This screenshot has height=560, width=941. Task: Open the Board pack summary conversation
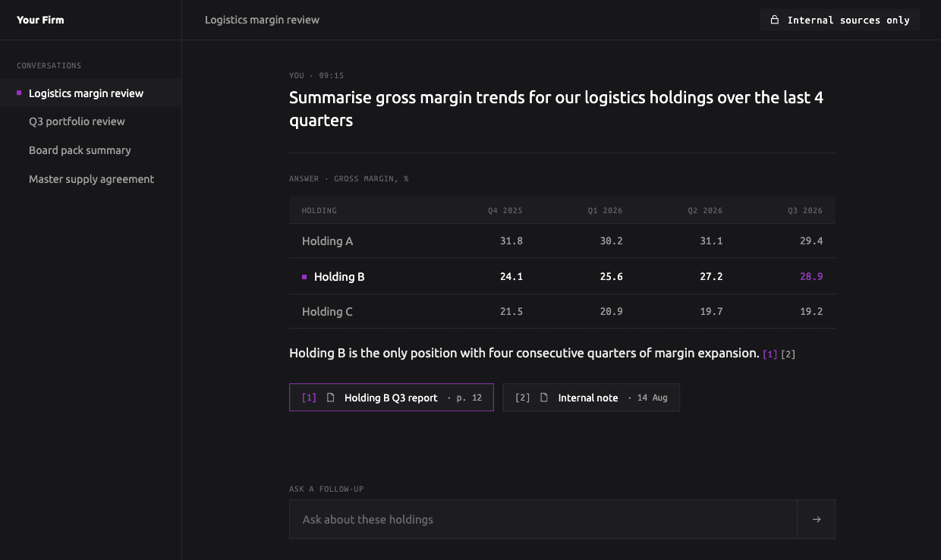pos(90,150)
